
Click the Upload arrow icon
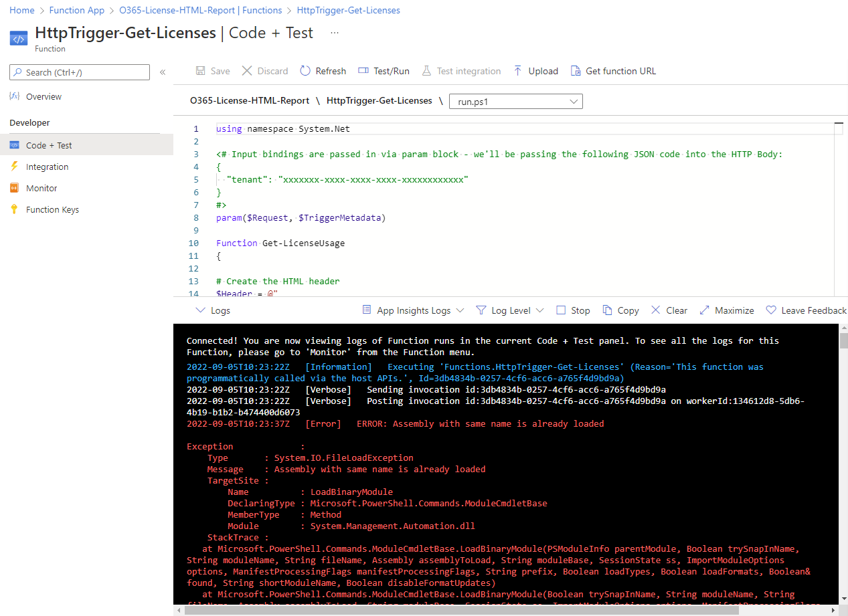pos(518,71)
